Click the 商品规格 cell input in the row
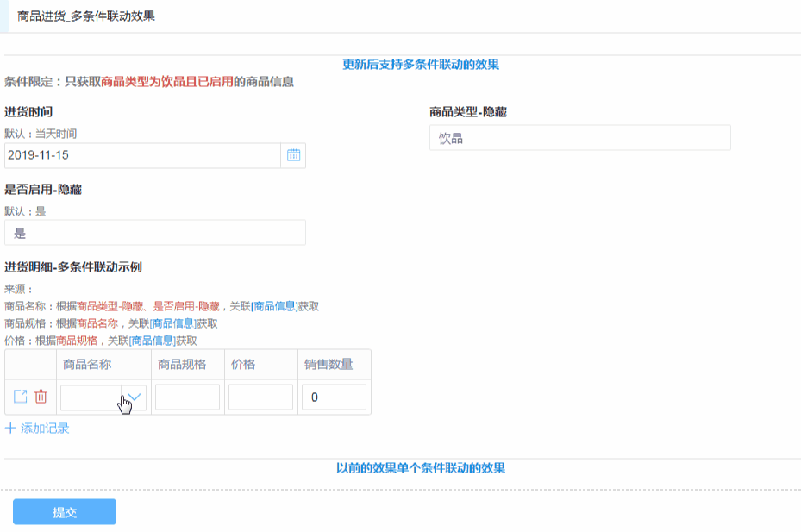This screenshot has height=532, width=801. [x=187, y=397]
